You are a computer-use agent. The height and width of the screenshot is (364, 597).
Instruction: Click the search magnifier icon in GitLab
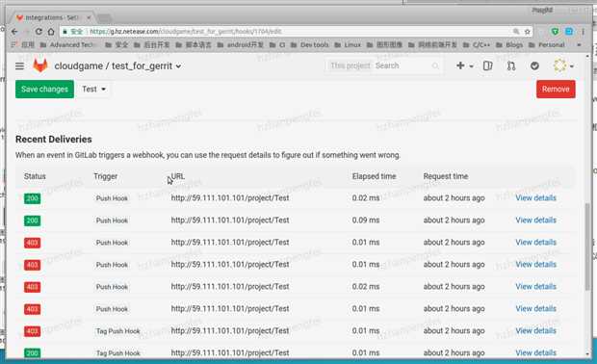coord(435,65)
